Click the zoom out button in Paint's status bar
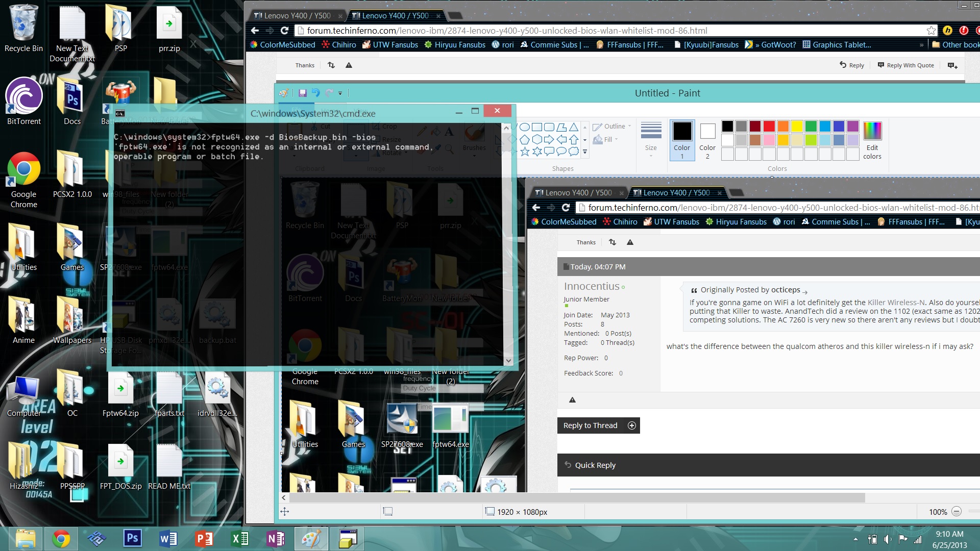Viewport: 980px width, 551px height. (957, 511)
